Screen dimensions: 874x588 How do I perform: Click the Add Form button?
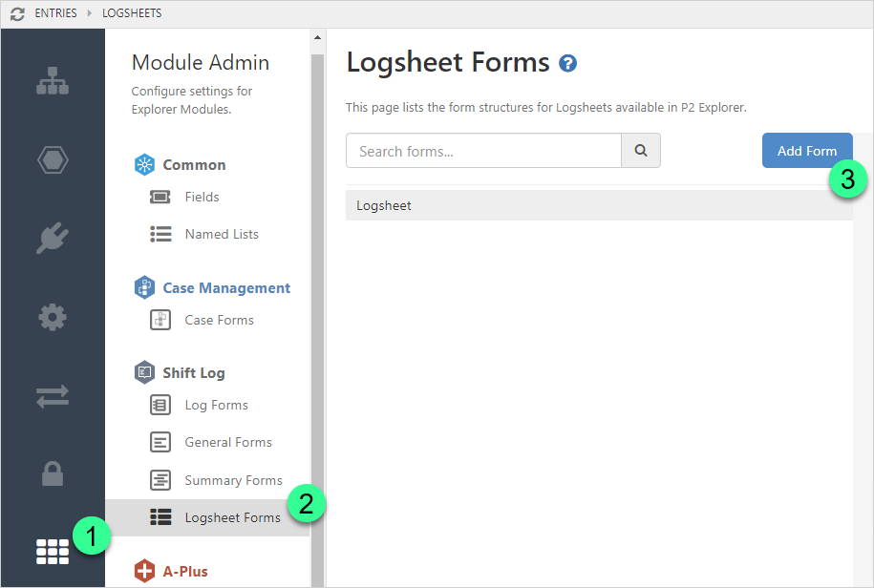click(x=806, y=151)
